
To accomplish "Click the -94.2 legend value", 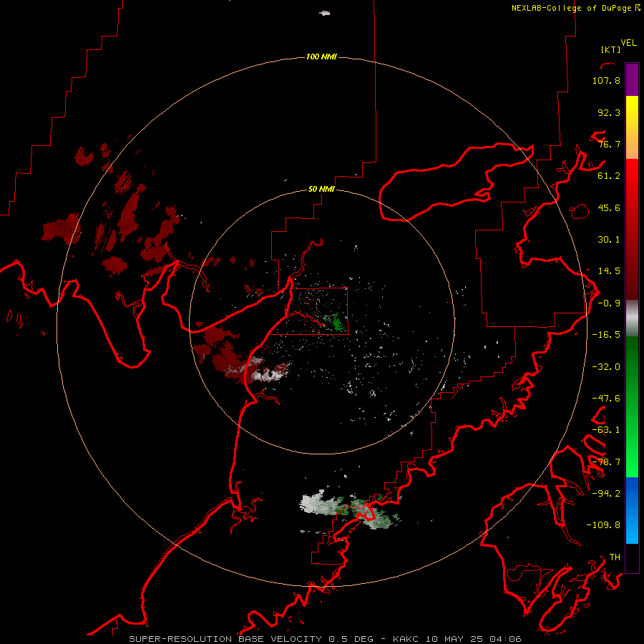I will (606, 494).
